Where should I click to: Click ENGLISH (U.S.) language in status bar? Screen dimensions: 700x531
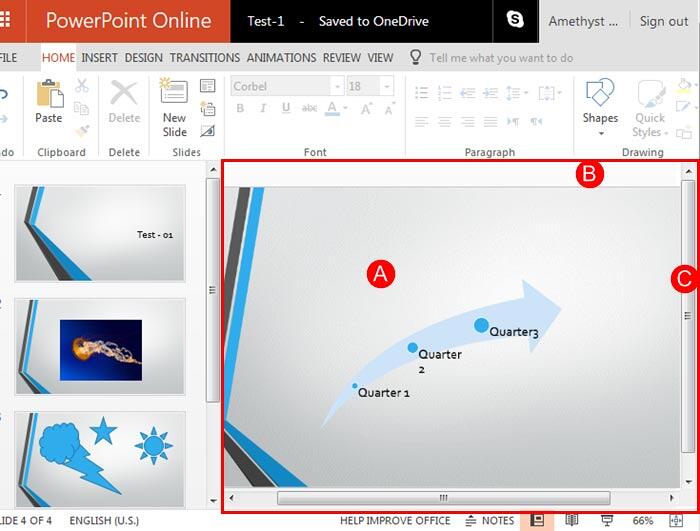click(104, 521)
